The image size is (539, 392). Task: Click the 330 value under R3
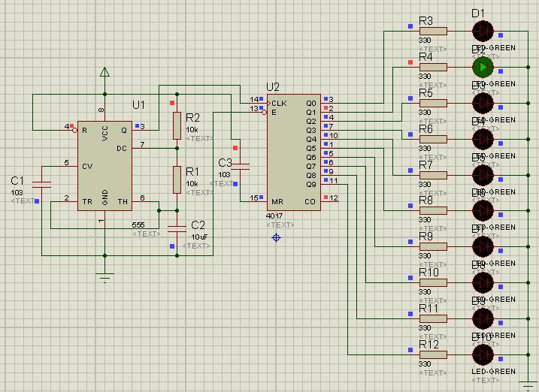[425, 40]
